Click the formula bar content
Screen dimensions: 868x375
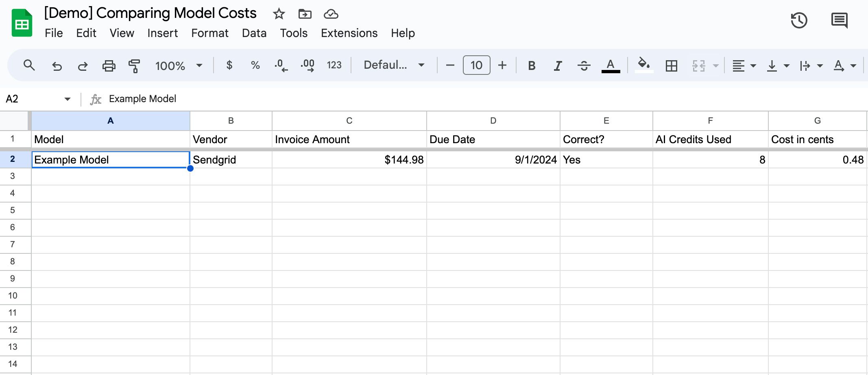tap(142, 99)
